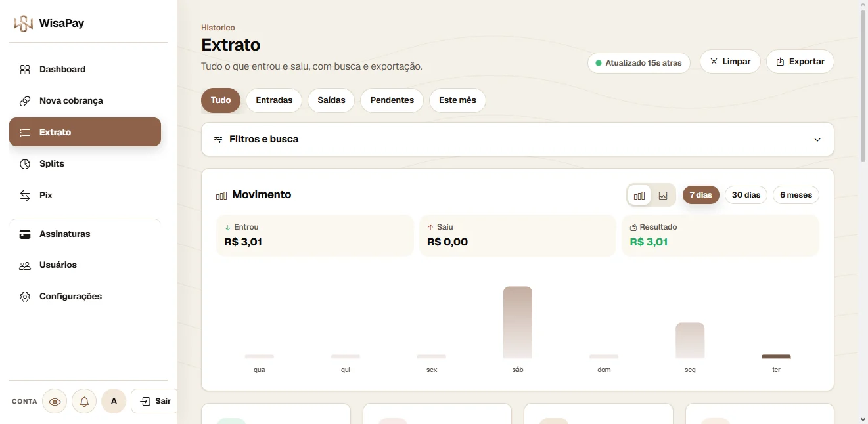This screenshot has width=868, height=424.
Task: Go to Usuários
Action: pos(85,265)
